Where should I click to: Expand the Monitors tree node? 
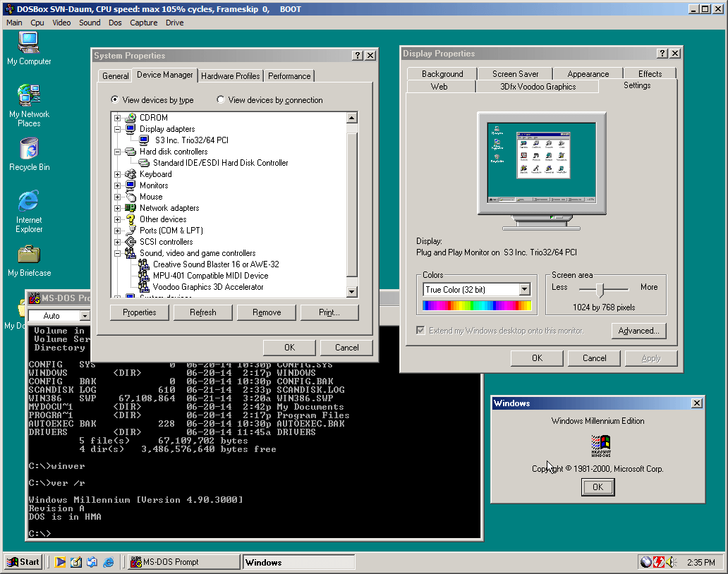(x=118, y=185)
